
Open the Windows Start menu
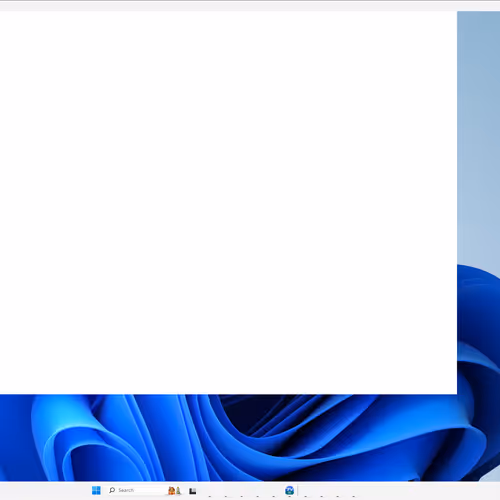[96, 490]
